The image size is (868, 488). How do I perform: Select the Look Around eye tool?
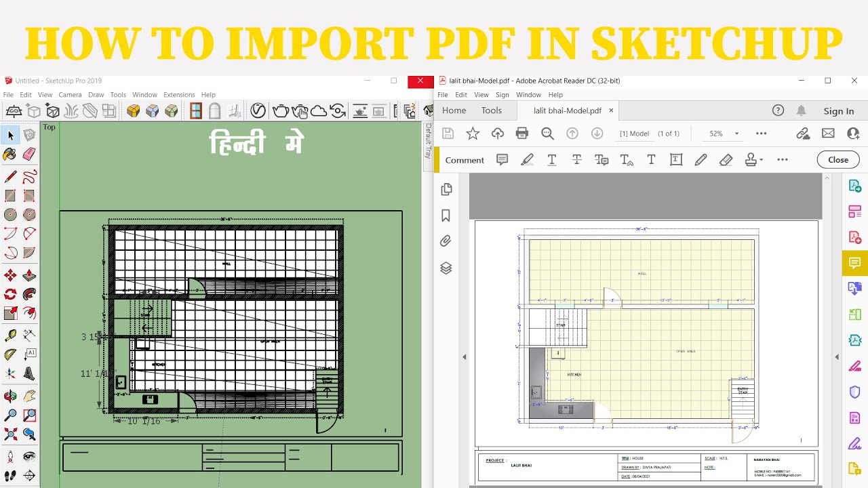point(29,456)
